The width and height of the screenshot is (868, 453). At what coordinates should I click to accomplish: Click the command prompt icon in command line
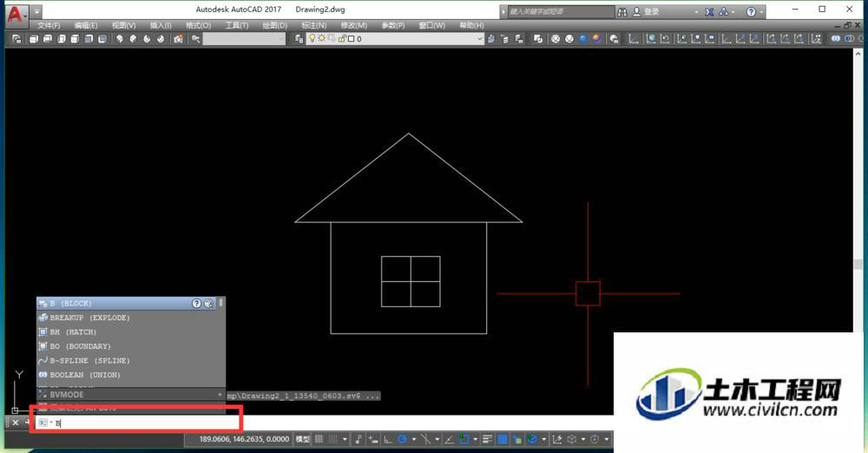tap(43, 423)
